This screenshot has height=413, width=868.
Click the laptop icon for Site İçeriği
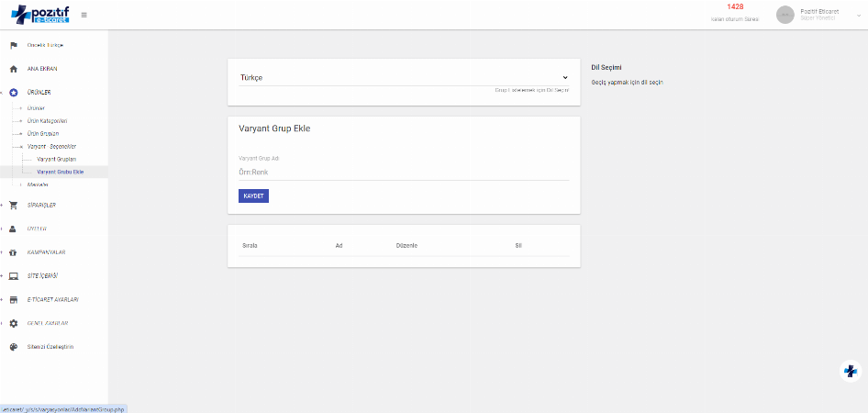14,276
